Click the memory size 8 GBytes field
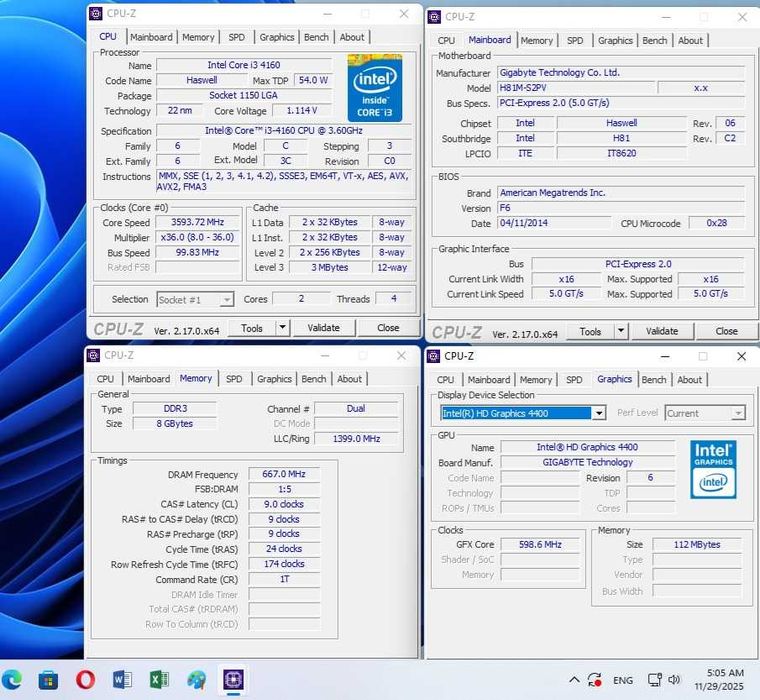Image resolution: width=760 pixels, height=700 pixels. click(x=175, y=423)
